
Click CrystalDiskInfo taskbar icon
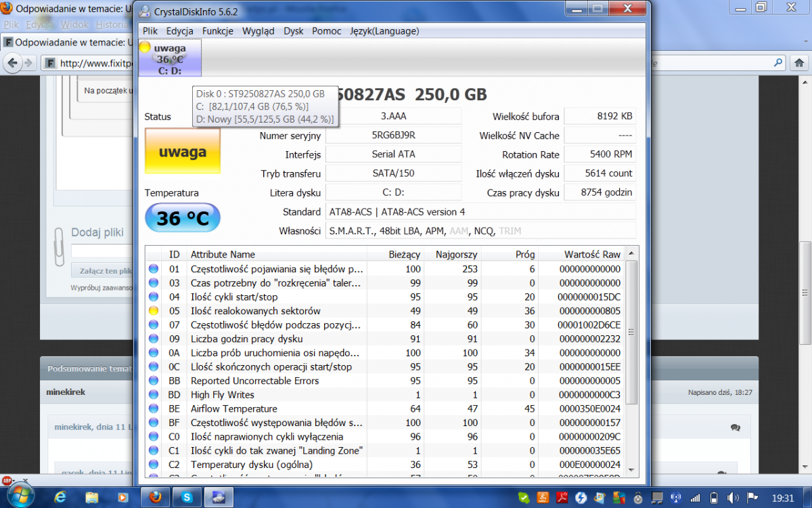point(219,498)
